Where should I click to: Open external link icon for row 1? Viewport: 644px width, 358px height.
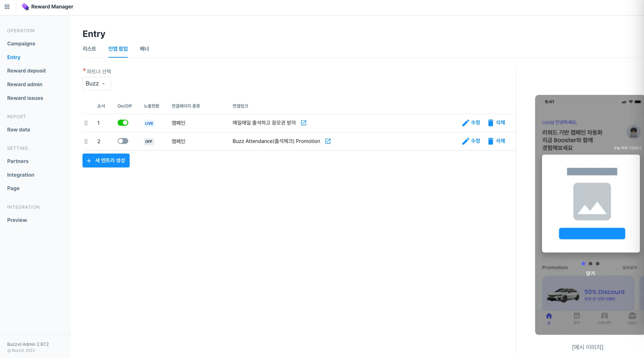(303, 123)
